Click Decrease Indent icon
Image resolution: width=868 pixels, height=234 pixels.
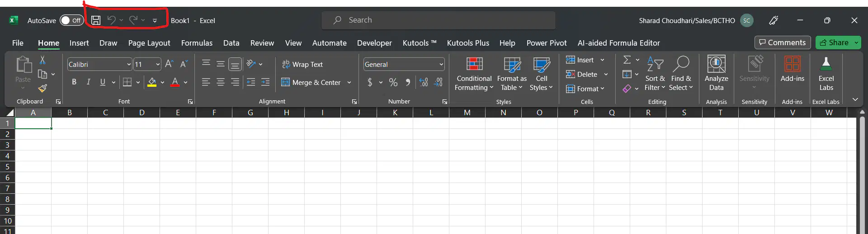[251, 82]
